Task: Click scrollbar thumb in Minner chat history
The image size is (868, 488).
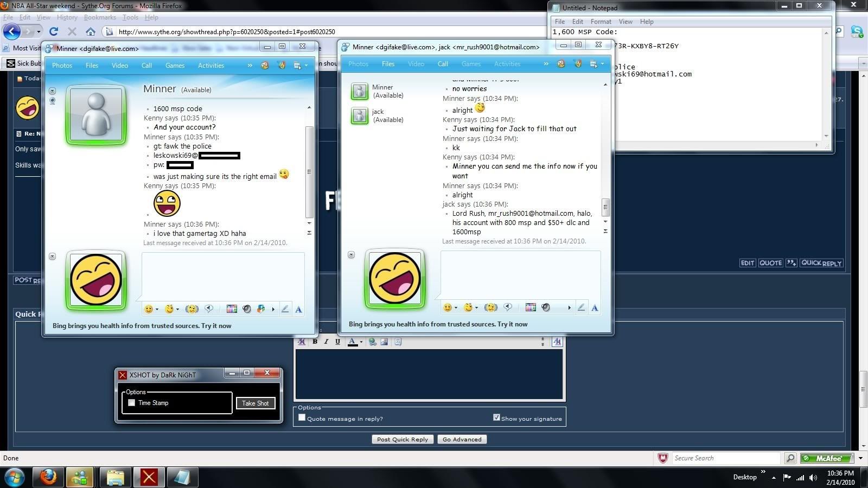Action: coord(309,172)
